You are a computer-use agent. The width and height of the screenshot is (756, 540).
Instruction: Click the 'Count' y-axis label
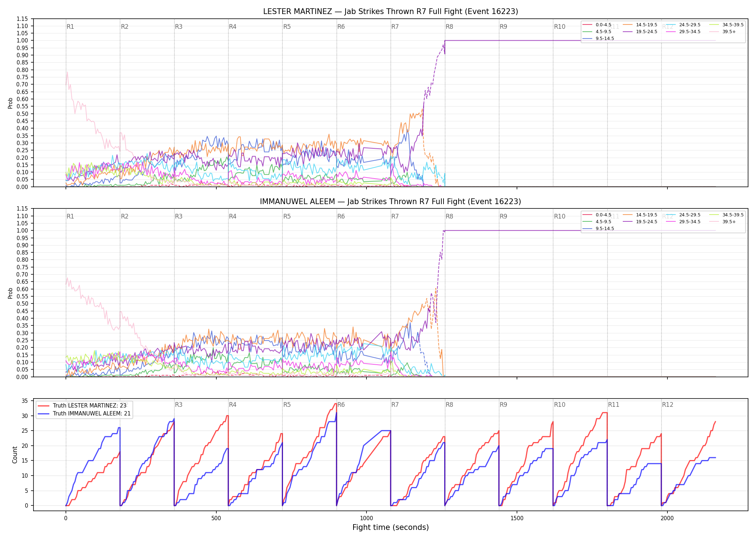pos(15,455)
